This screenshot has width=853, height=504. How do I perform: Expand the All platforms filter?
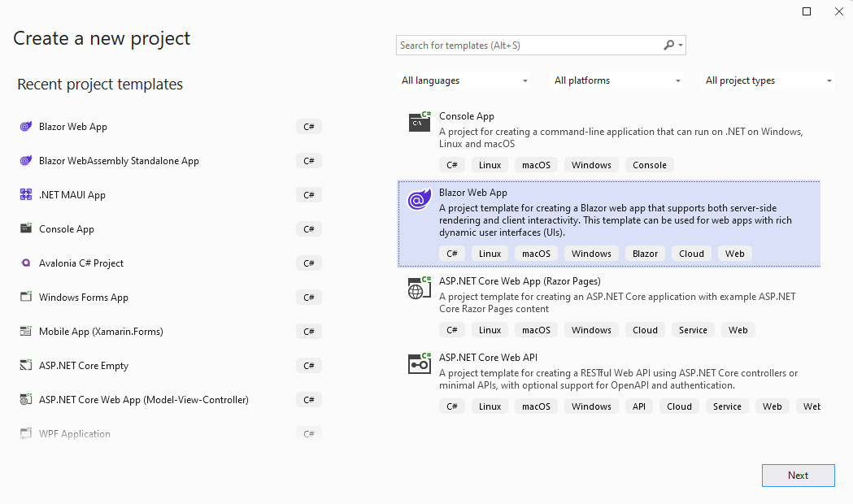click(617, 80)
